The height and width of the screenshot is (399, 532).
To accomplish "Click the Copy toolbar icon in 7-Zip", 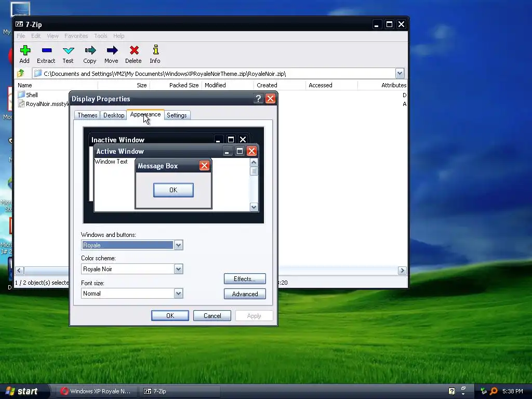I will click(90, 54).
